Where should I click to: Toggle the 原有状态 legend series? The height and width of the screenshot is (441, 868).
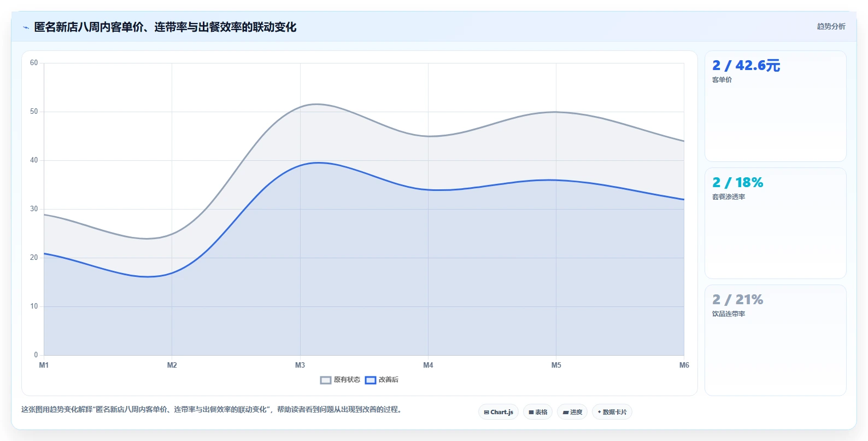(x=340, y=380)
